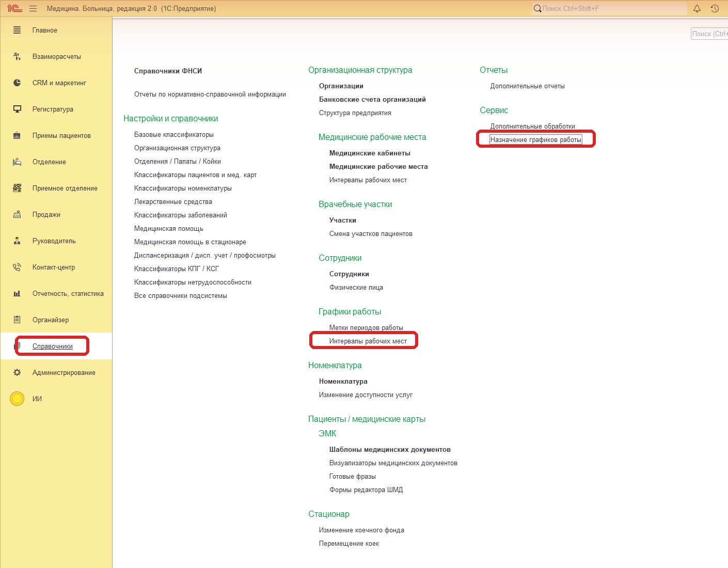Open Изменение коечного фонда link
728x568 pixels.
(x=361, y=530)
